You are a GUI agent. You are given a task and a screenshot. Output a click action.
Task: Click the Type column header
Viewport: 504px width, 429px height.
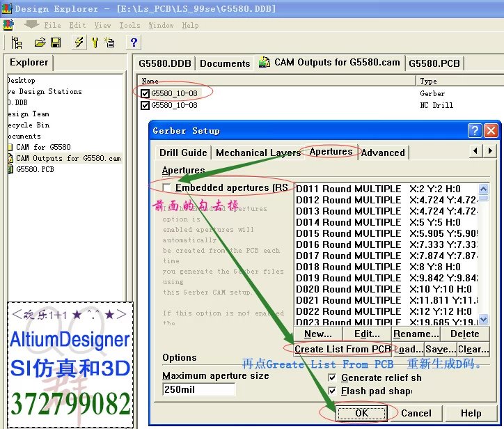pyautogui.click(x=460, y=81)
